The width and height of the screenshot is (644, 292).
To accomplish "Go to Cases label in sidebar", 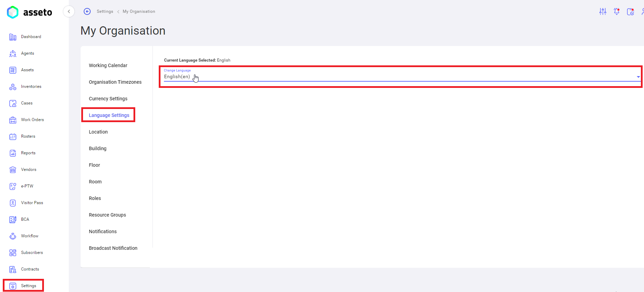I will pos(27,103).
